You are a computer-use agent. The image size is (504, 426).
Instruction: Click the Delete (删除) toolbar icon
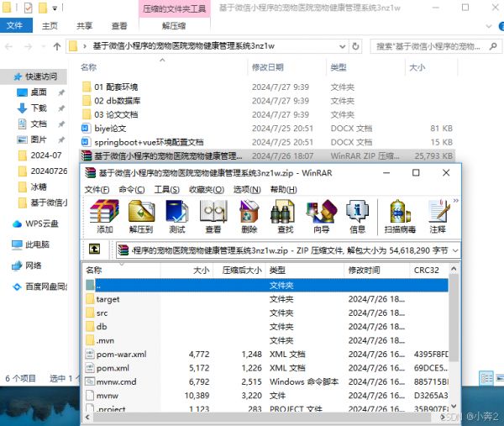click(249, 216)
